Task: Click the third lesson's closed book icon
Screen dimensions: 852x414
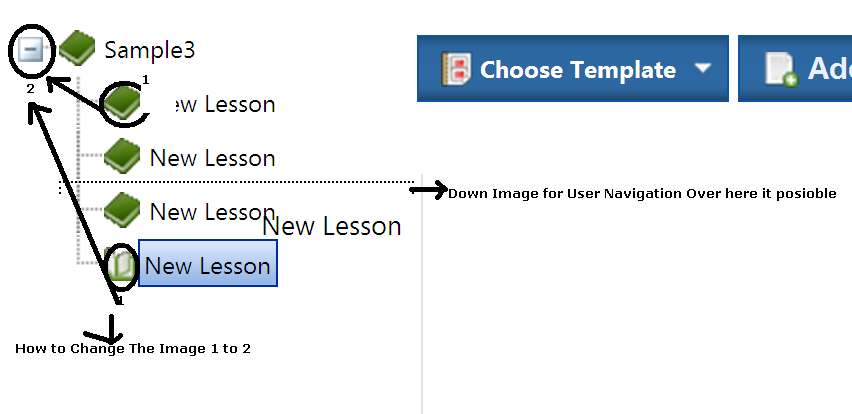Action: [122, 210]
